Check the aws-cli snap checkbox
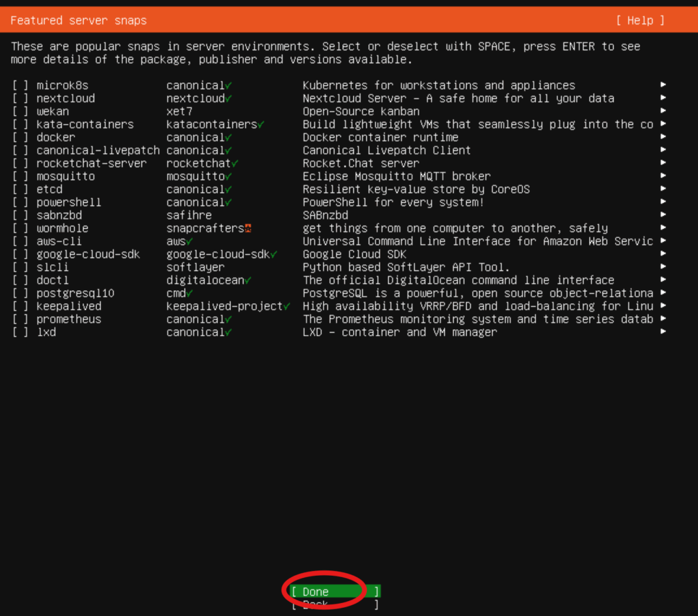The image size is (698, 616). pyautogui.click(x=20, y=242)
